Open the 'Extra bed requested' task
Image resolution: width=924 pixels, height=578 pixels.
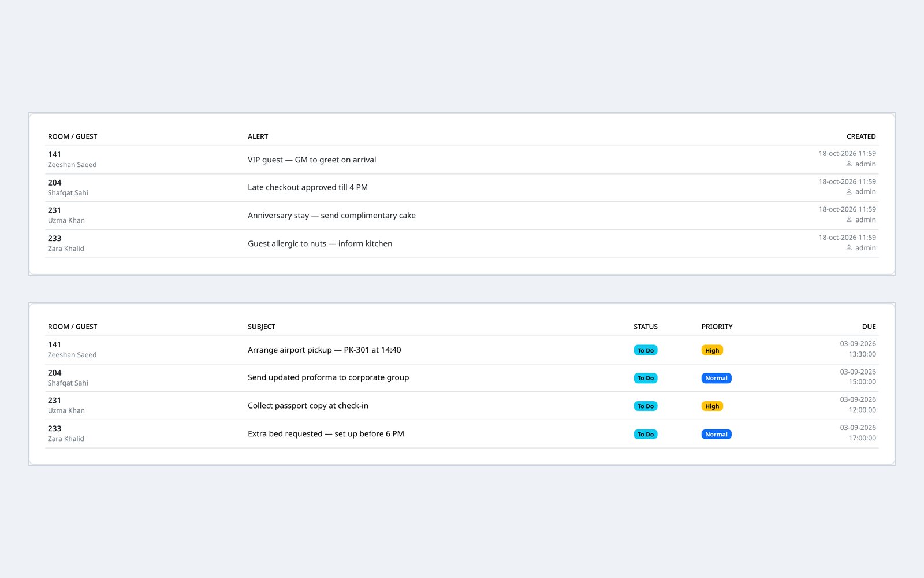coord(326,433)
